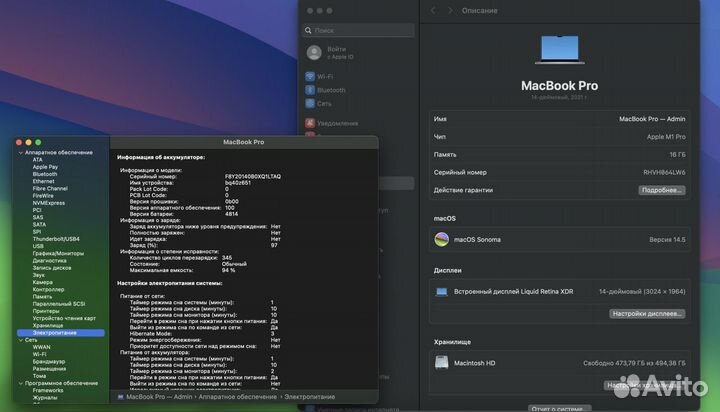Select Камера item
Image resolution: width=720 pixels, height=412 pixels.
click(x=43, y=282)
